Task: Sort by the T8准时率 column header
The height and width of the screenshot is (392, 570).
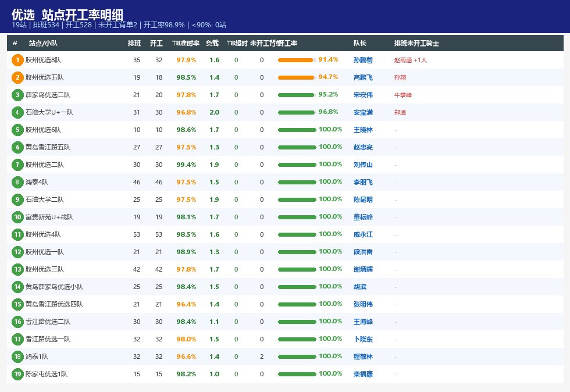Action: (186, 43)
